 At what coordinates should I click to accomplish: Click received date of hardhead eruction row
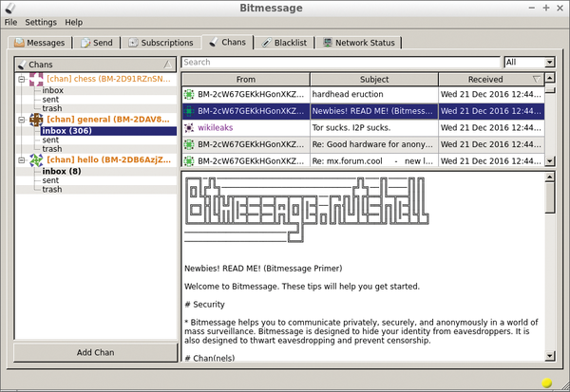[x=491, y=95]
